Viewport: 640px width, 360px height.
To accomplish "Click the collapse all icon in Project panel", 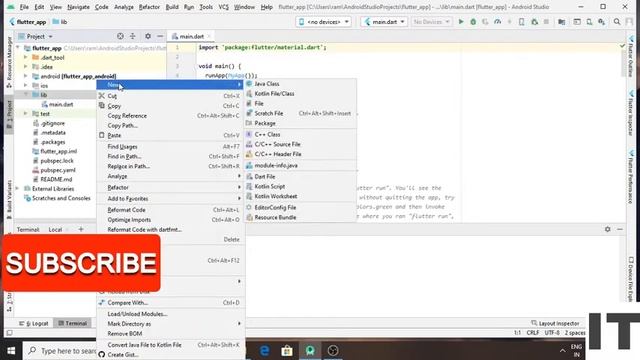I will click(x=133, y=36).
